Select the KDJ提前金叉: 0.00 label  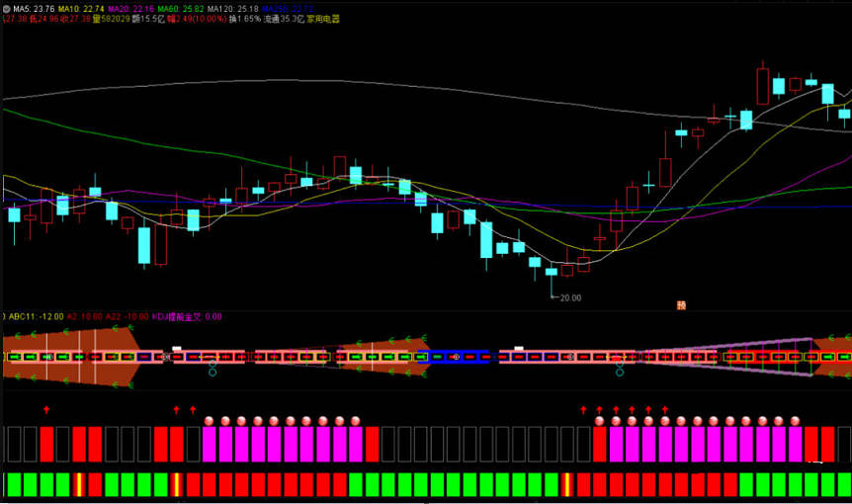187,316
